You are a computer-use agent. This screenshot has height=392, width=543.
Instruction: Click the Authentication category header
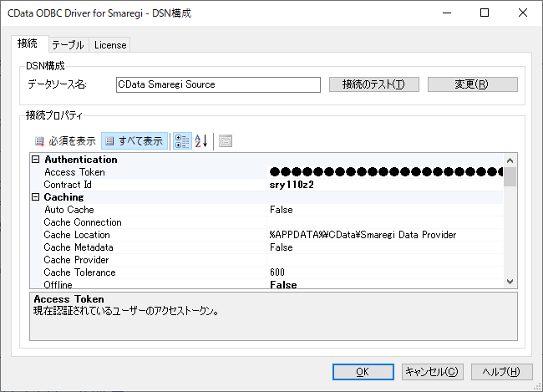81,160
